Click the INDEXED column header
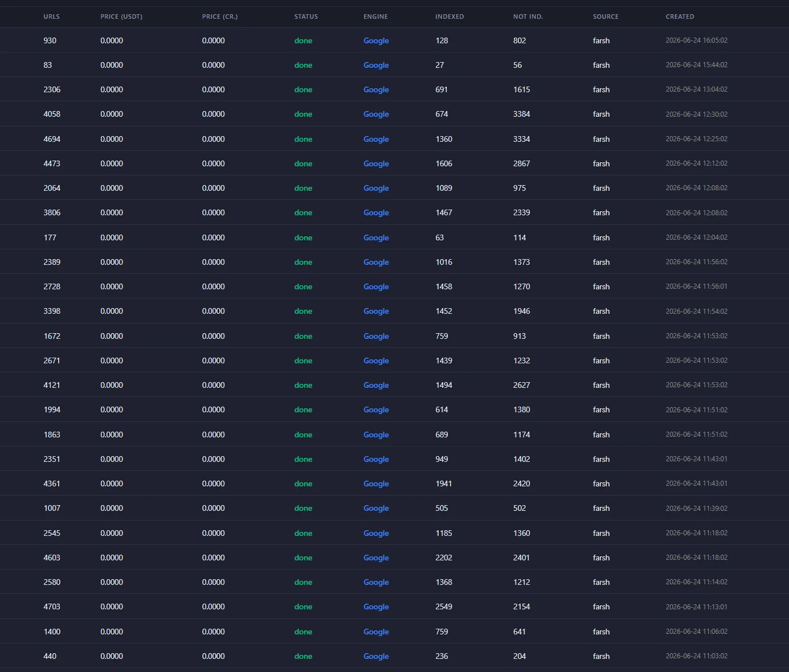Image resolution: width=789 pixels, height=672 pixels. [x=449, y=17]
